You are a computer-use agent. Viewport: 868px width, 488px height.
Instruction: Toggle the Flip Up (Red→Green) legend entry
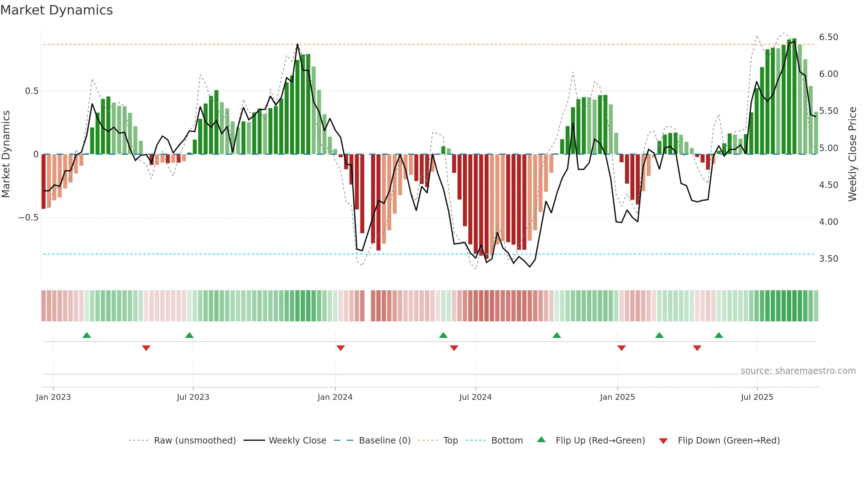point(591,440)
